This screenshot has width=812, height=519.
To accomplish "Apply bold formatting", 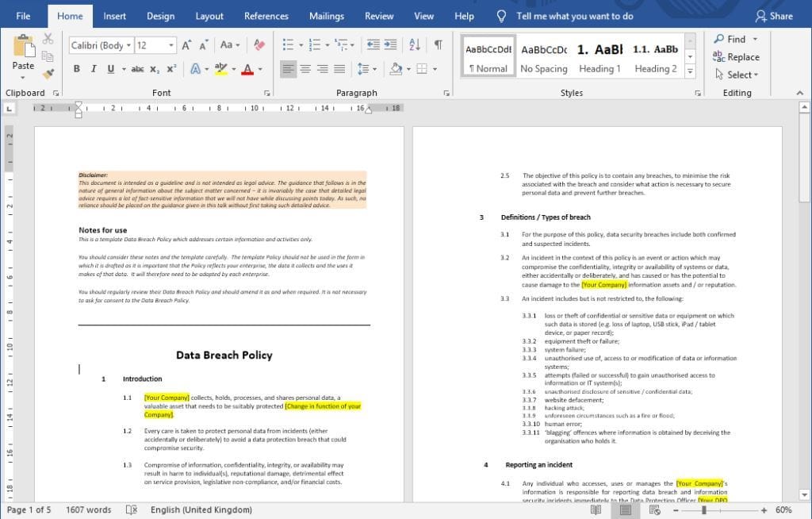I will (76, 69).
